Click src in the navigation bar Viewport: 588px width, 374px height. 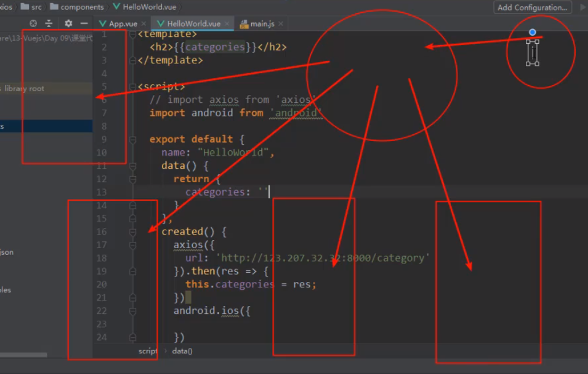pyautogui.click(x=36, y=7)
